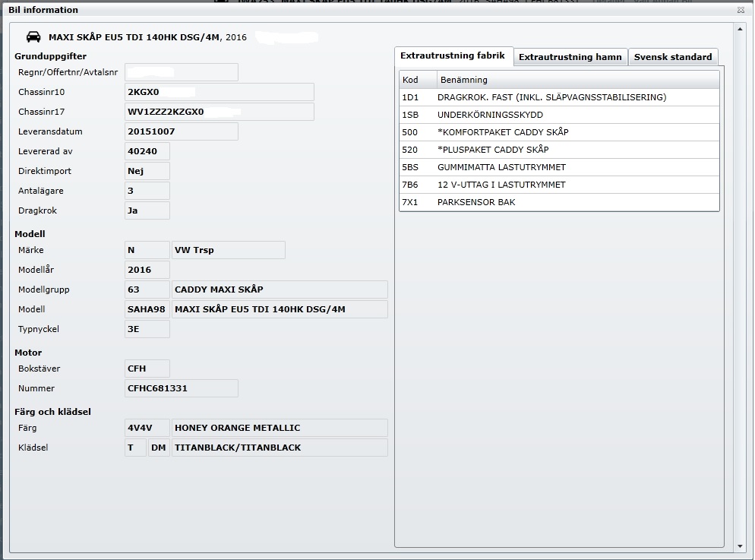Click the VW Trsp field
This screenshot has width=755, height=560.
point(228,250)
